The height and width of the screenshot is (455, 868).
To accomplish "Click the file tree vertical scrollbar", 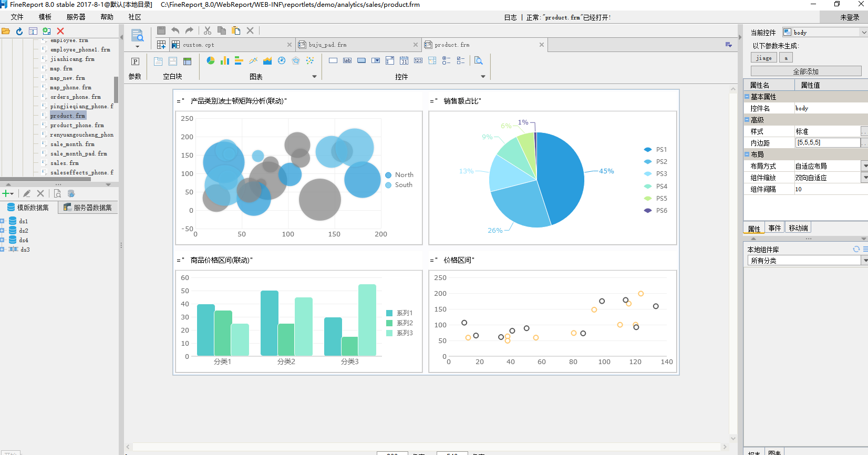I will point(116,89).
